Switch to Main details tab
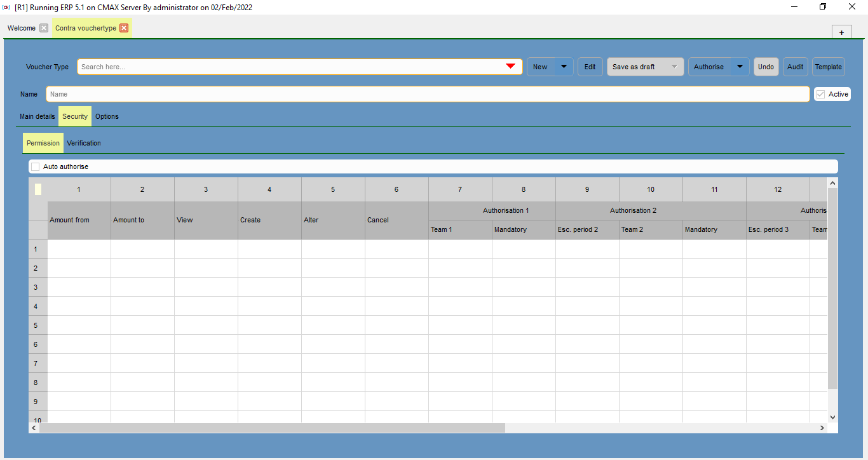Viewport: 868px width, 460px height. (x=37, y=116)
